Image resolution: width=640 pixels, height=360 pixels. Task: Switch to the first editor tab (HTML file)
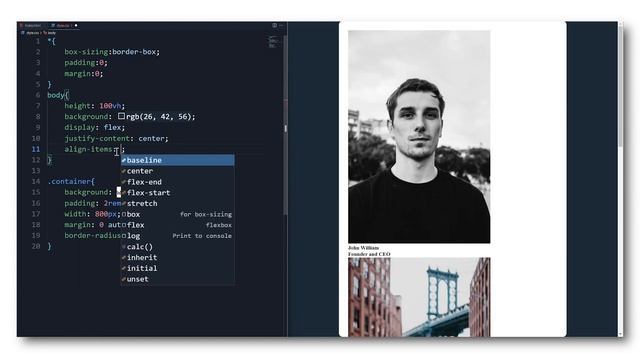click(x=32, y=25)
